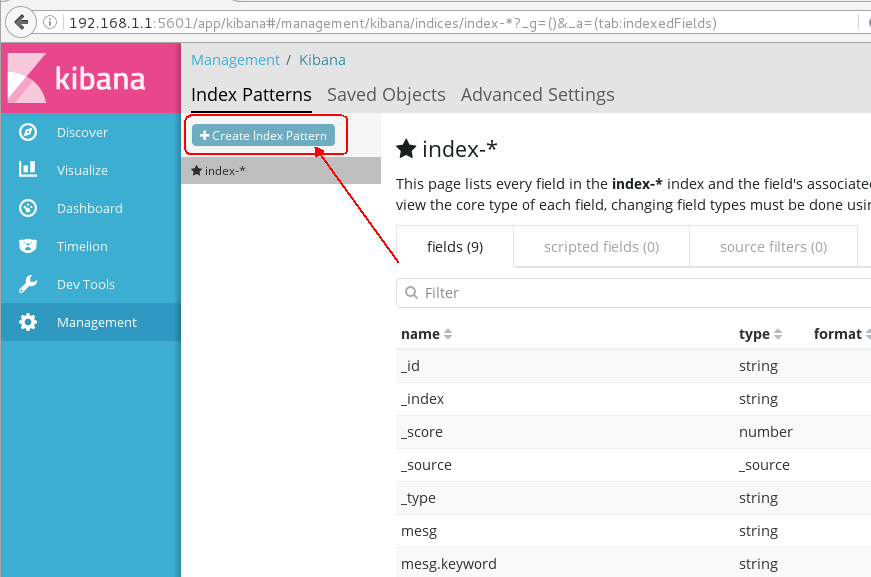
Task: Switch to the Saved Objects tab
Action: click(386, 95)
